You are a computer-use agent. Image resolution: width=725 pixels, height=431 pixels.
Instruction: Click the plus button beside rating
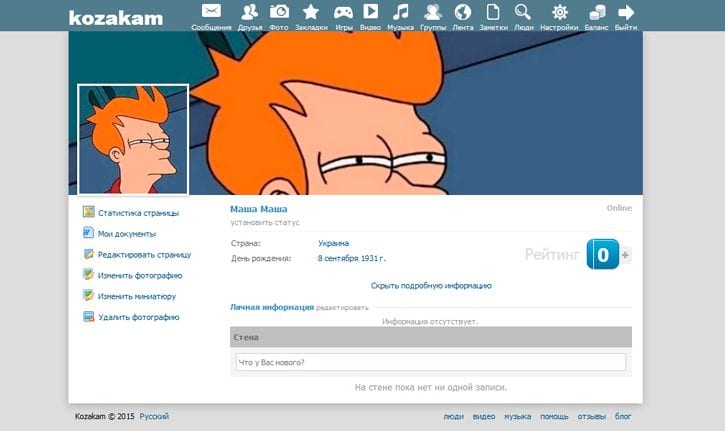click(626, 256)
